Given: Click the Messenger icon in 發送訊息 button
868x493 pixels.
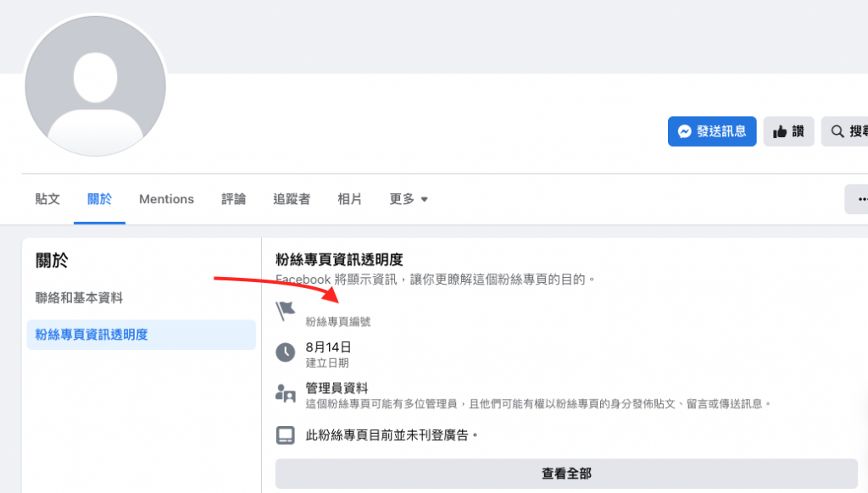Looking at the screenshot, I should click(x=685, y=131).
